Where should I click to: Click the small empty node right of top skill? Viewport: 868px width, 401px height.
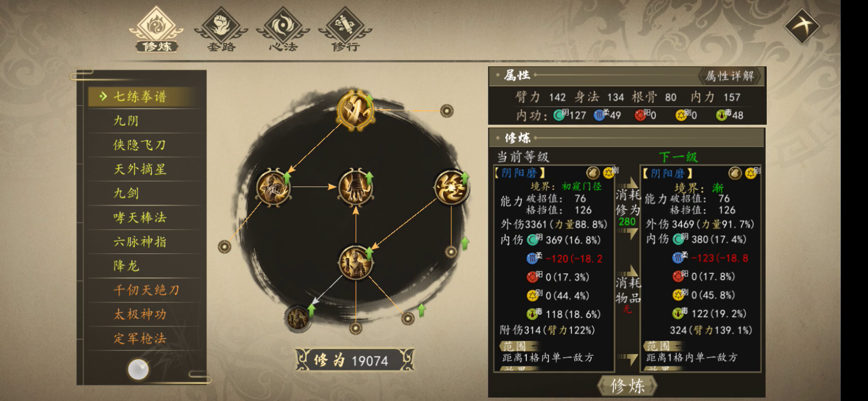tap(447, 111)
